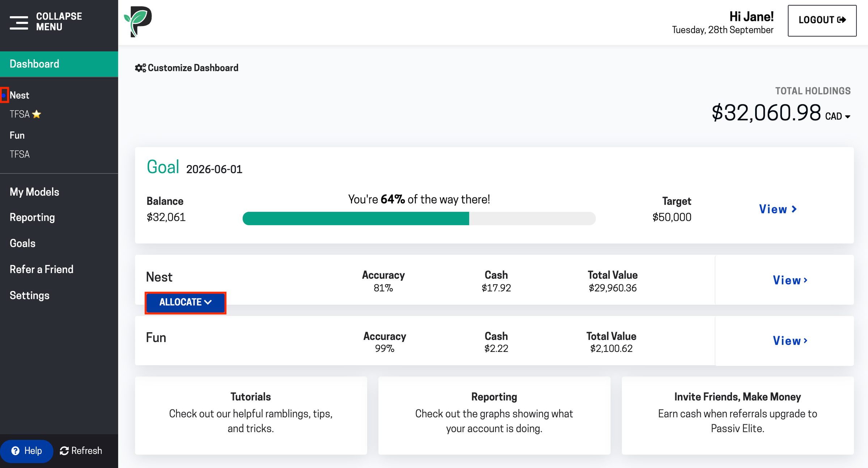View the Nest portfolio group row
The image size is (868, 468).
point(790,280)
